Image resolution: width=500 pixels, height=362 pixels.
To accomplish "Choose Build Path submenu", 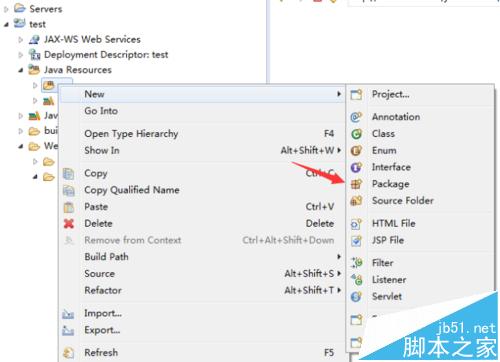I will tap(202, 257).
